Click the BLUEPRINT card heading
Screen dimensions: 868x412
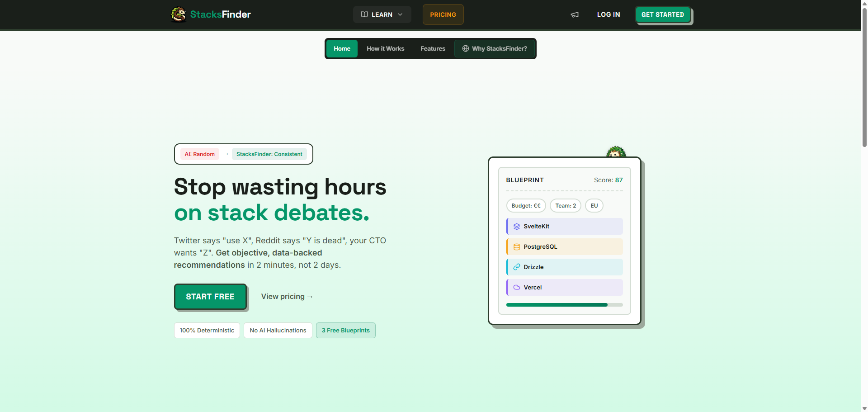point(525,180)
